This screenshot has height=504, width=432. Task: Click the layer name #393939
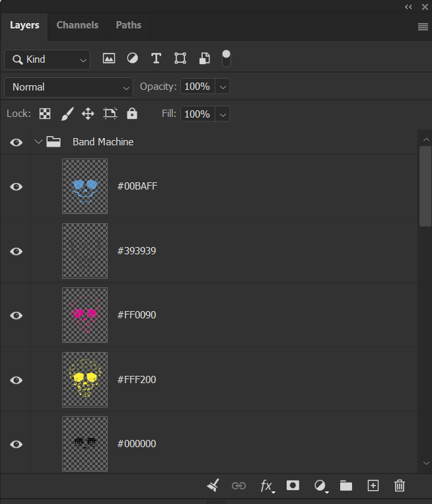pos(137,251)
